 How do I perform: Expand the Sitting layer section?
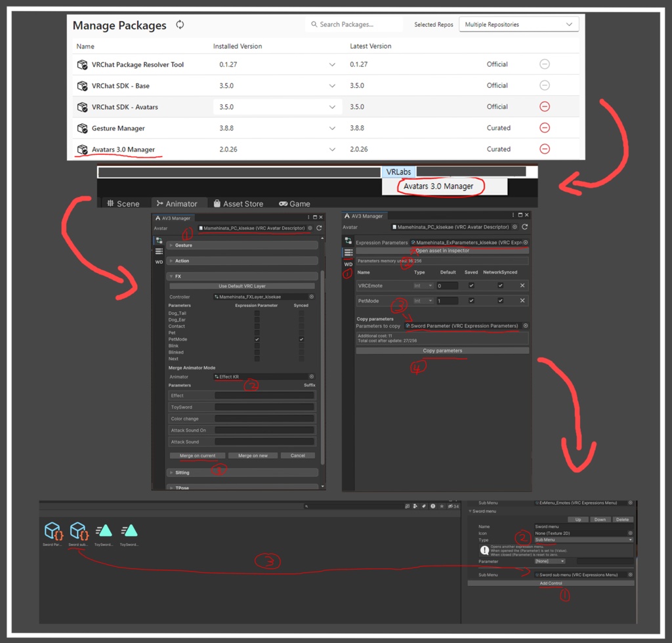point(242,472)
